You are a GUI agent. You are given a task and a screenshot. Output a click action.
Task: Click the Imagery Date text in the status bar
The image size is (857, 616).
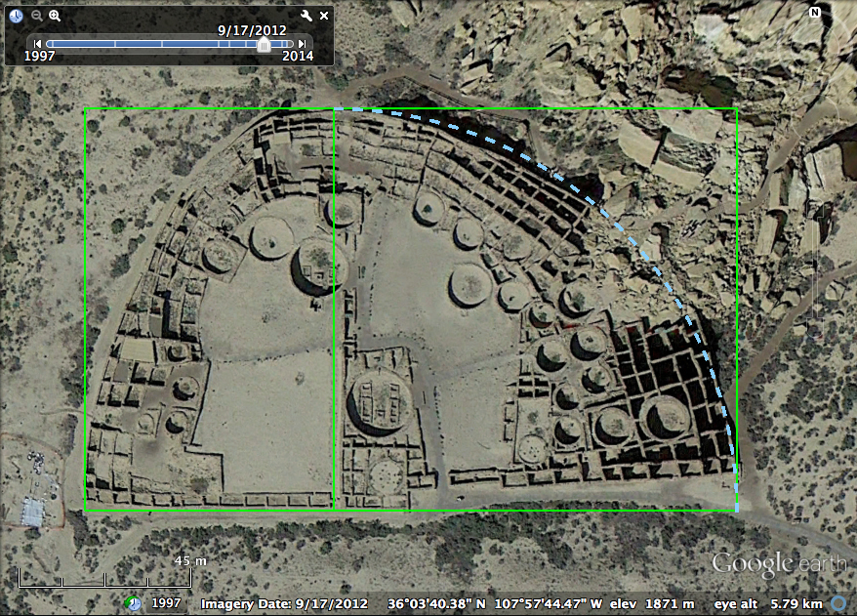click(x=284, y=603)
